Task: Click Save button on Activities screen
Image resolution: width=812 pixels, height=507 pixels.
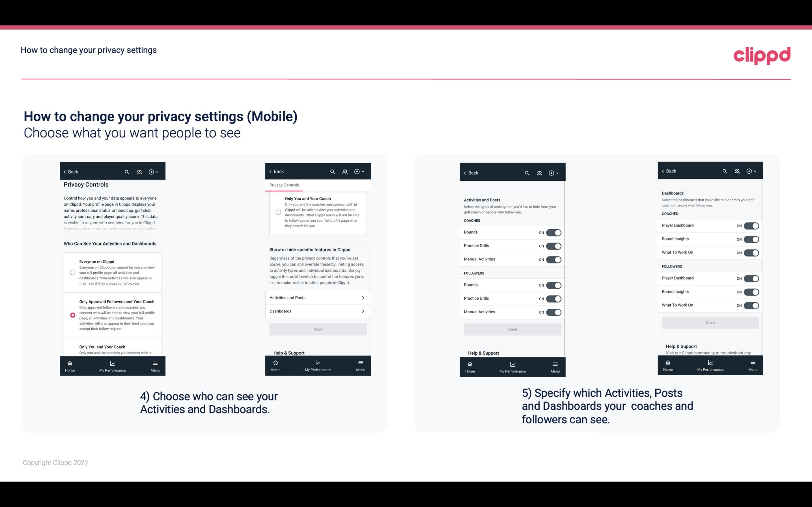Action: point(512,329)
